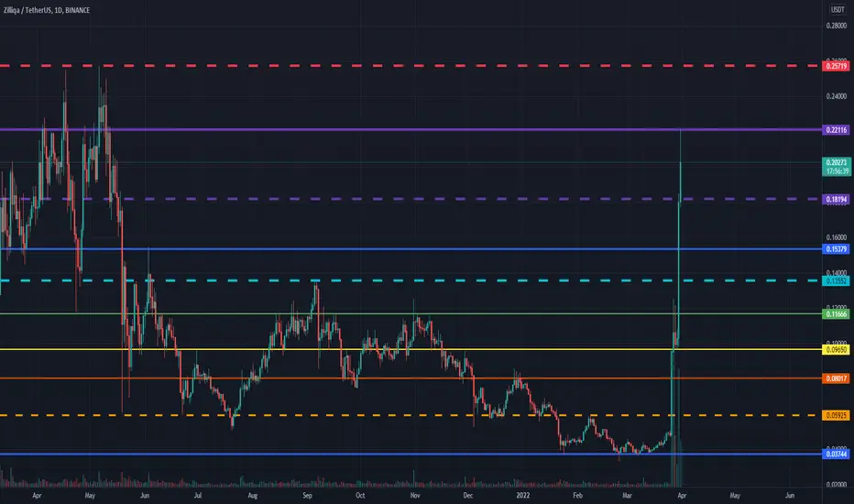Viewport: 854px width, 504px height.
Task: Click the 0.02000 price axis value
Action: point(837,485)
